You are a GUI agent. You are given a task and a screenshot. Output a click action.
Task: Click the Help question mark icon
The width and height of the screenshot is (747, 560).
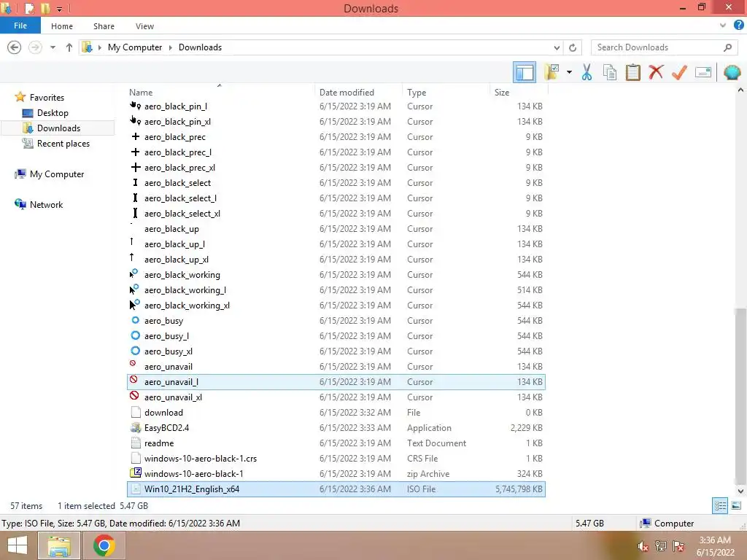click(x=739, y=26)
